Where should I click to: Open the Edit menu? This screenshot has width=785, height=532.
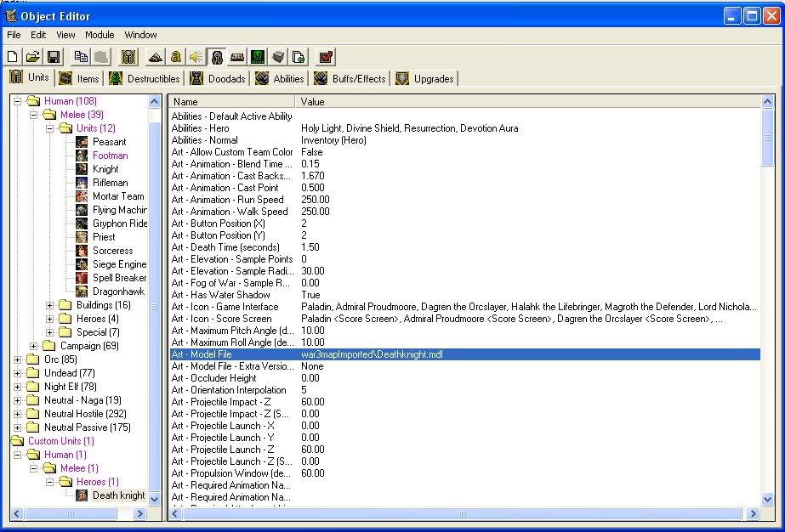[38, 35]
